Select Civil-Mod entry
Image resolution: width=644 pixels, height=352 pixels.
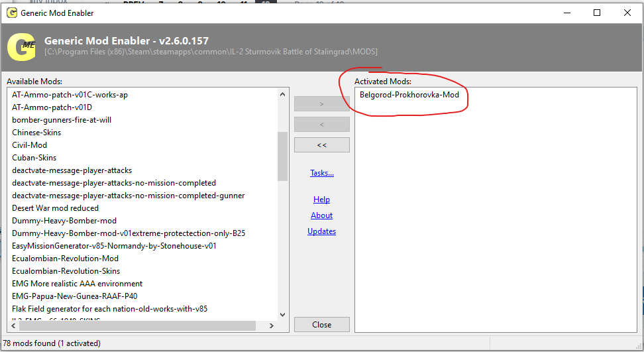[30, 145]
